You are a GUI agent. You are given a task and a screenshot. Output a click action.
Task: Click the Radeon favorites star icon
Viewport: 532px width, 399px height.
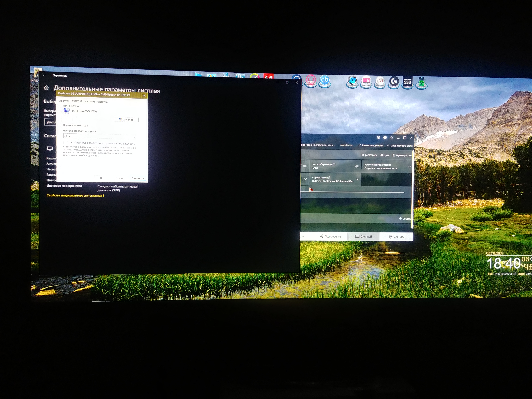coord(392,138)
